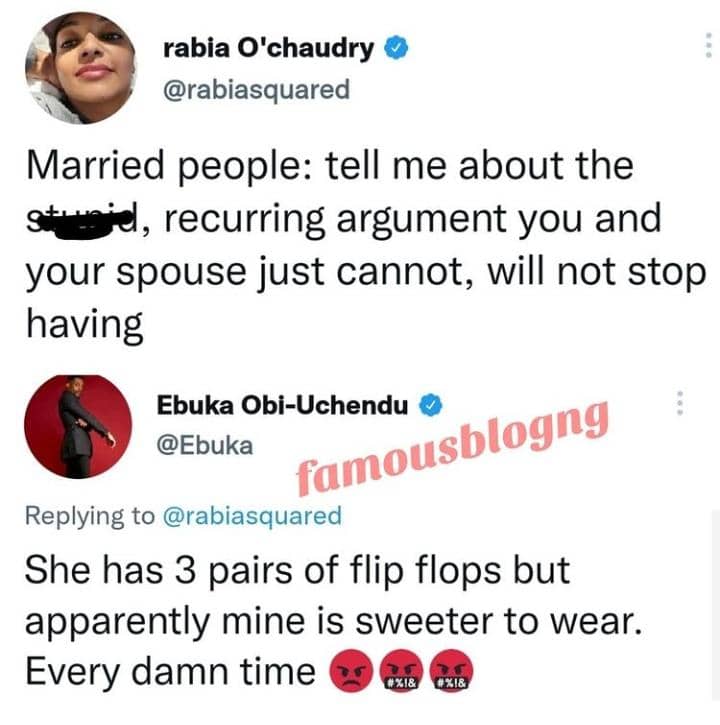Viewport: 720px width, 725px height.
Task: Open more options on rabia's tweet
Action: coord(708,45)
